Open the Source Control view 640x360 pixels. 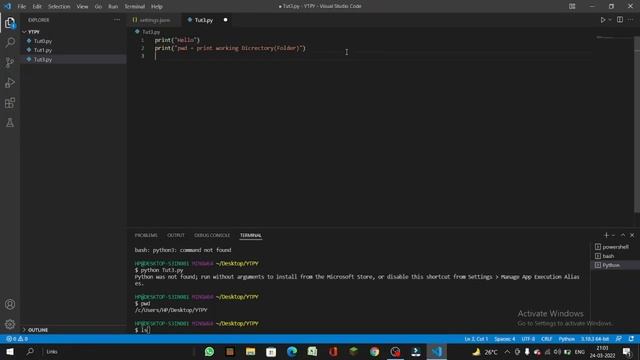pos(10,62)
